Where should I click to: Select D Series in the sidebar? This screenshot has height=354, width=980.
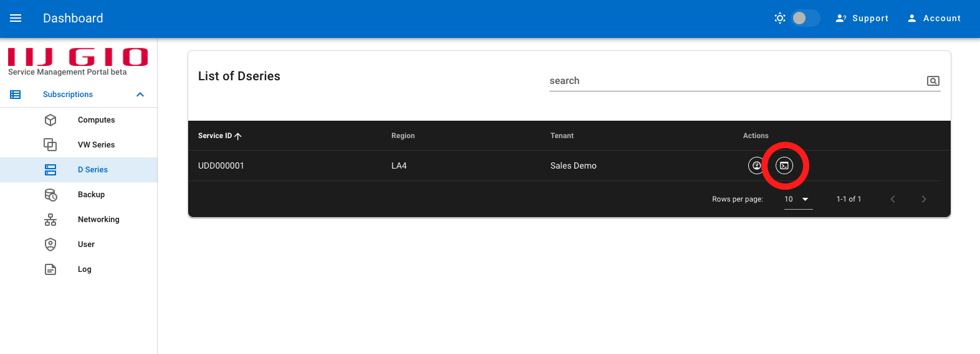point(78,170)
